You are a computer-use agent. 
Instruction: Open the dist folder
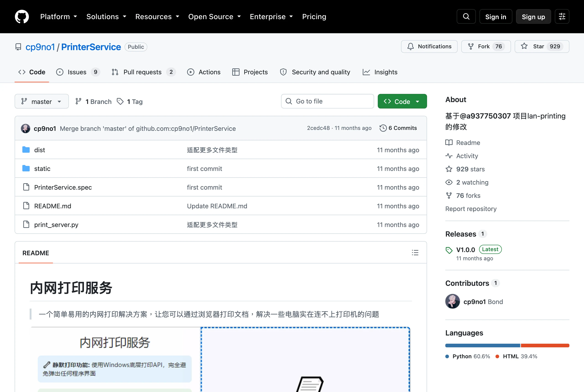[x=39, y=150]
